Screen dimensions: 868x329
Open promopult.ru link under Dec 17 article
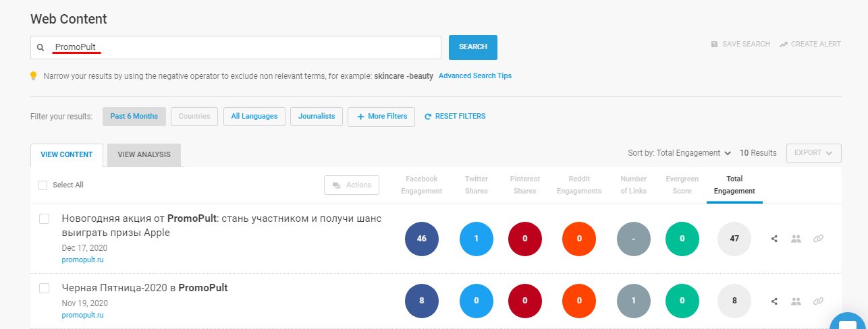(82, 260)
